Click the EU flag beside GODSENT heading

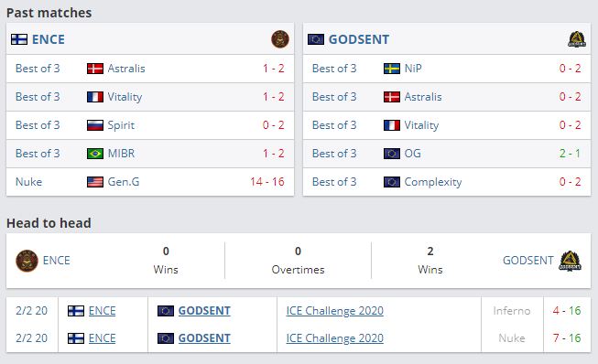316,39
